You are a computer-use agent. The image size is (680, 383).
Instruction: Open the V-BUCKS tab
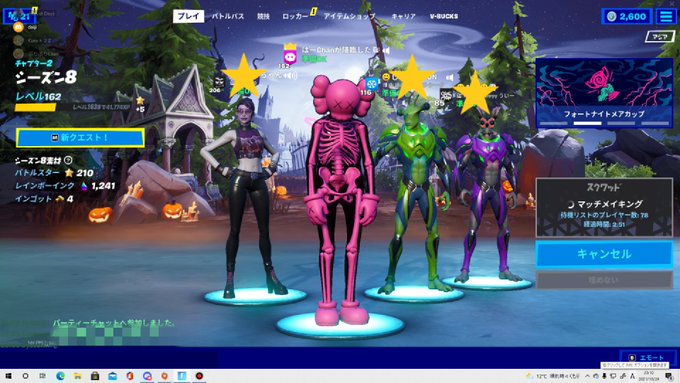[x=444, y=16]
